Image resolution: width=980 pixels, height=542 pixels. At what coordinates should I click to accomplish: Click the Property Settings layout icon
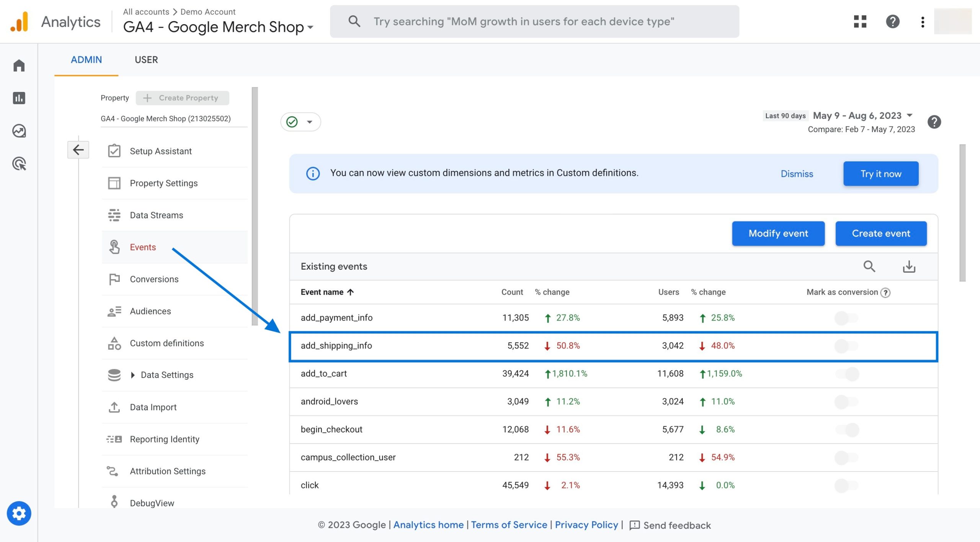click(x=114, y=183)
